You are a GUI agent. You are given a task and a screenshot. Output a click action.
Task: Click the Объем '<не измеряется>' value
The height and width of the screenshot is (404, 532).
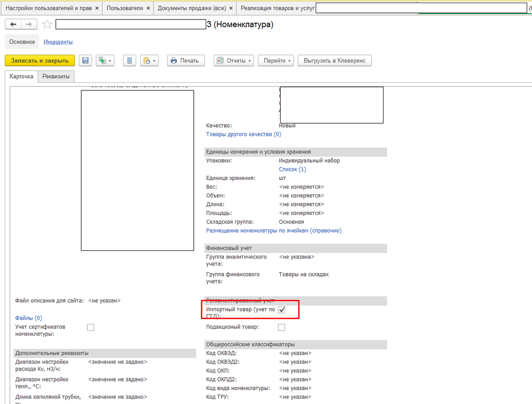301,196
